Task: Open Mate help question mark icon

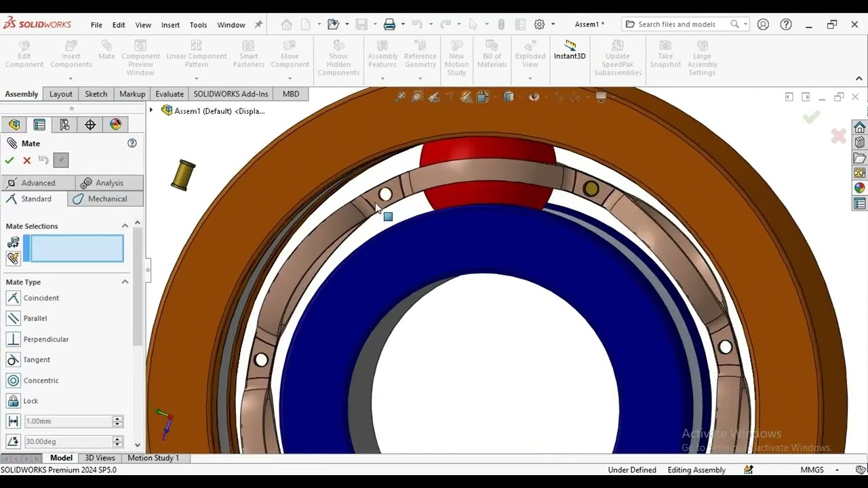Action: (132, 143)
